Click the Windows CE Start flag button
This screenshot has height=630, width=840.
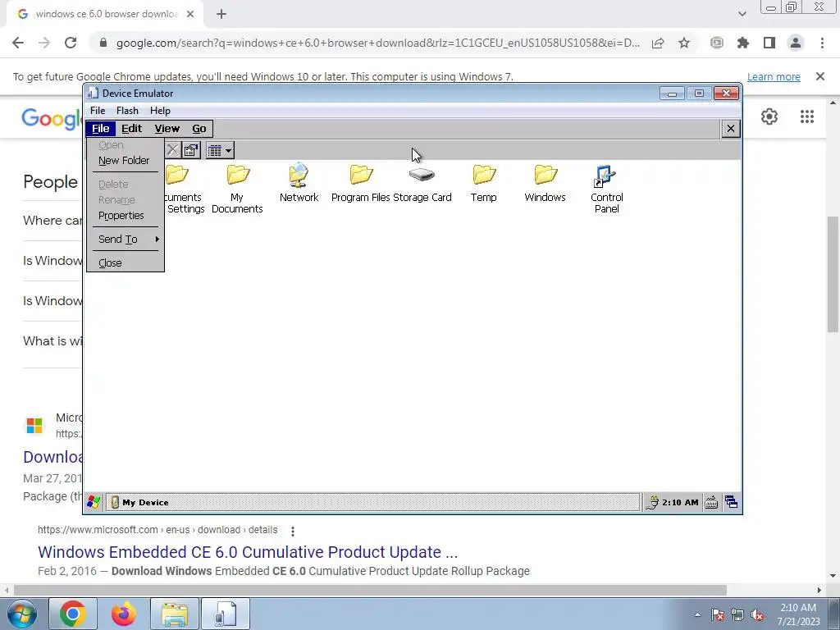tap(94, 502)
